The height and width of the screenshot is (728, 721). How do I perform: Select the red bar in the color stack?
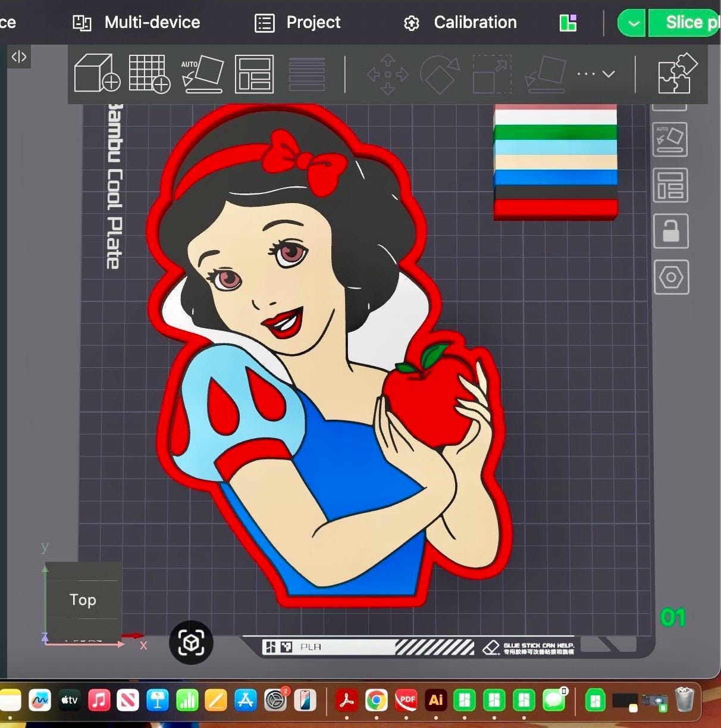556,210
